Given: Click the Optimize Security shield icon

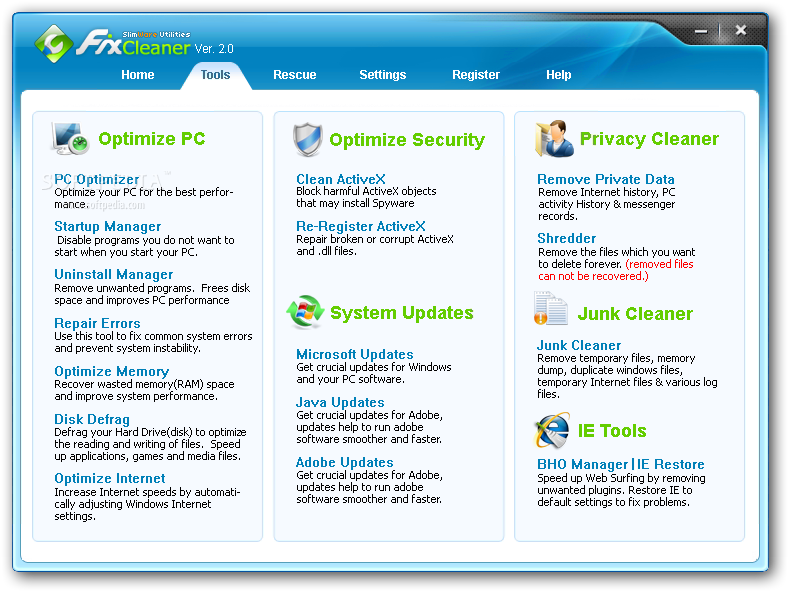Looking at the screenshot, I should (307, 139).
